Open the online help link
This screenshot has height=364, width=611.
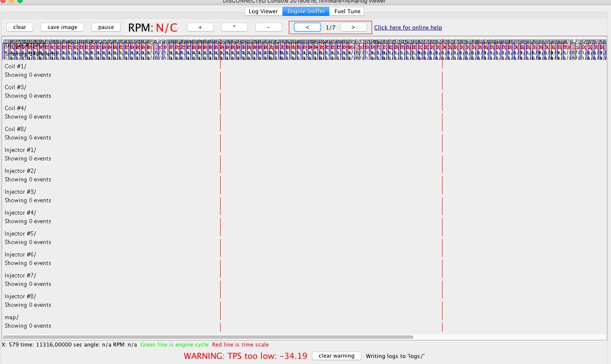tap(408, 27)
